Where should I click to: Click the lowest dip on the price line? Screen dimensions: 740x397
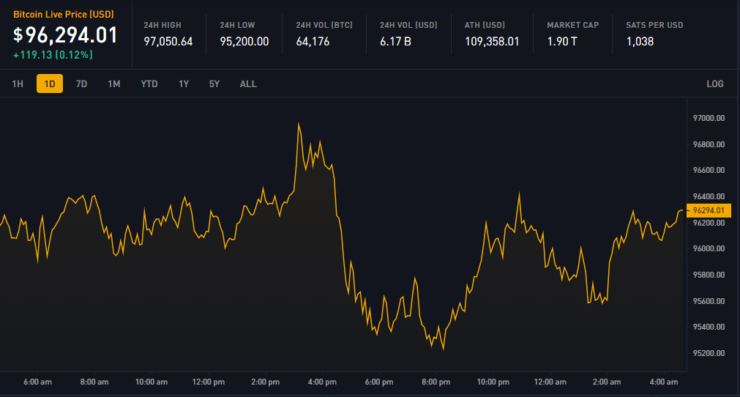click(x=443, y=349)
